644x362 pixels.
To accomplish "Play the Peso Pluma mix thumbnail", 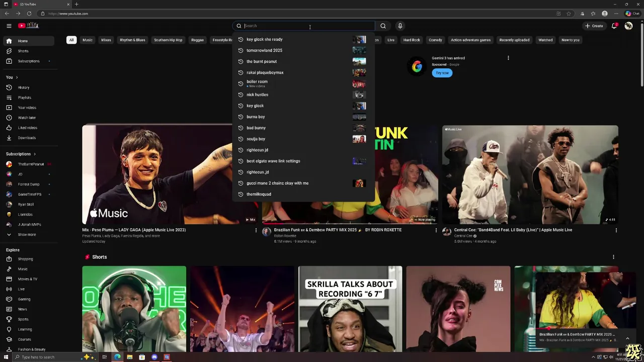I will tap(170, 174).
